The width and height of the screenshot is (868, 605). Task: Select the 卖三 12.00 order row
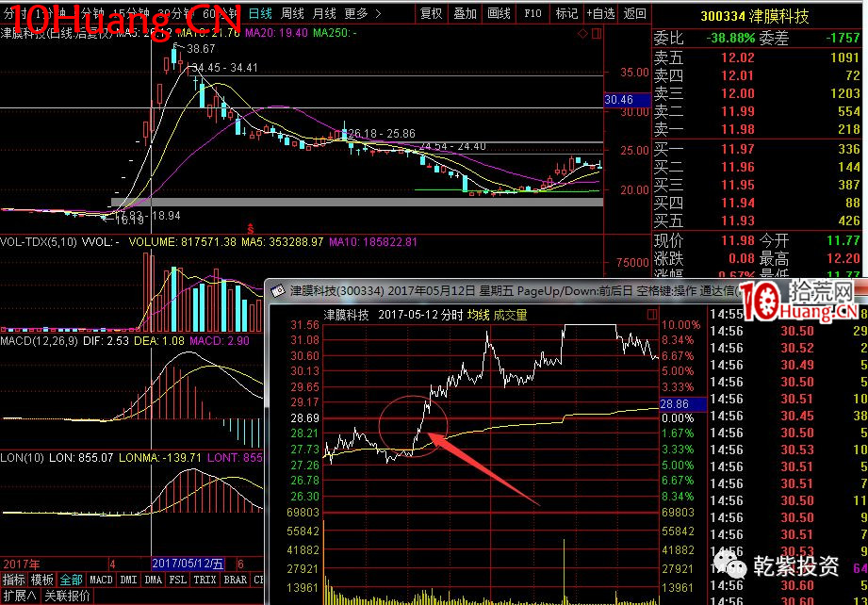(x=758, y=93)
